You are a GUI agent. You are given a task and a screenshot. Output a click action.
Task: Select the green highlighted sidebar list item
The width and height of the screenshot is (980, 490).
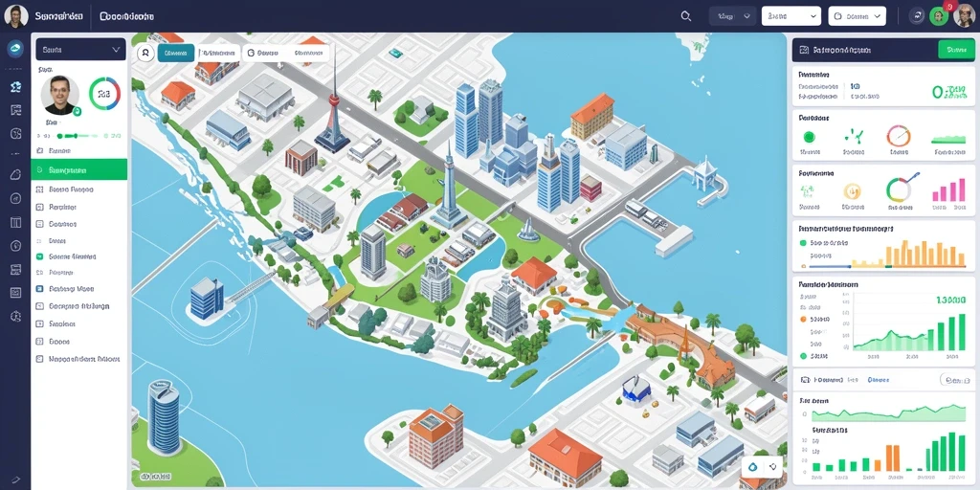[x=78, y=169]
